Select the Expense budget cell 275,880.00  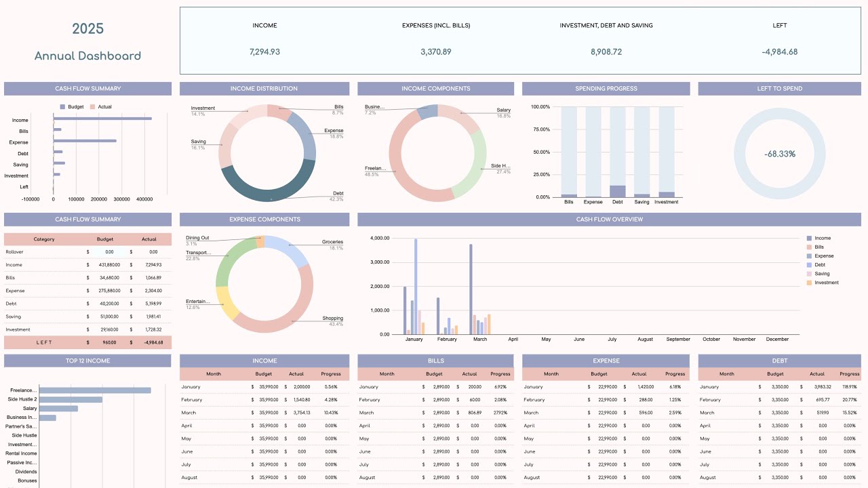tap(104, 291)
